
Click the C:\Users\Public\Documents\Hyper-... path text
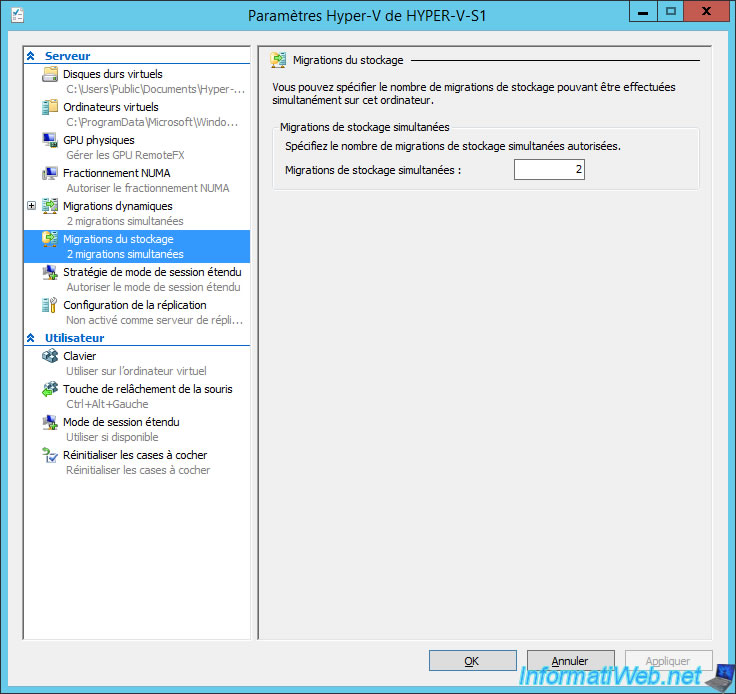click(x=155, y=89)
